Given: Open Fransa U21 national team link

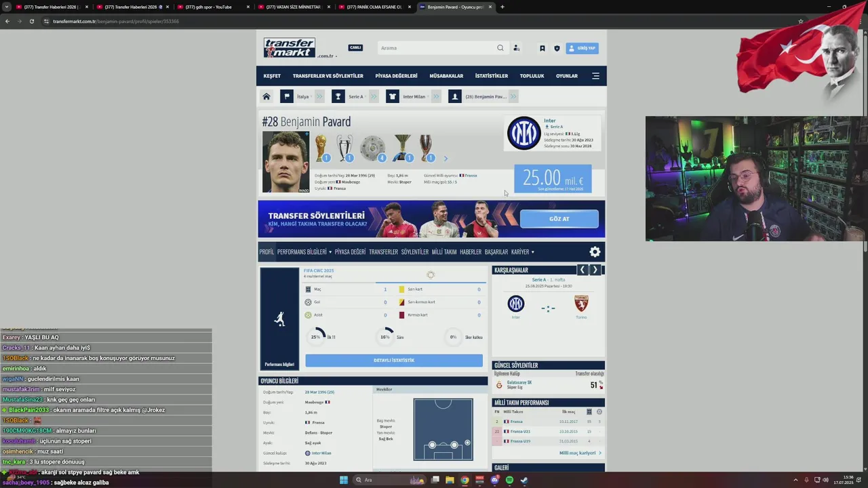Looking at the screenshot, I should coord(520,431).
